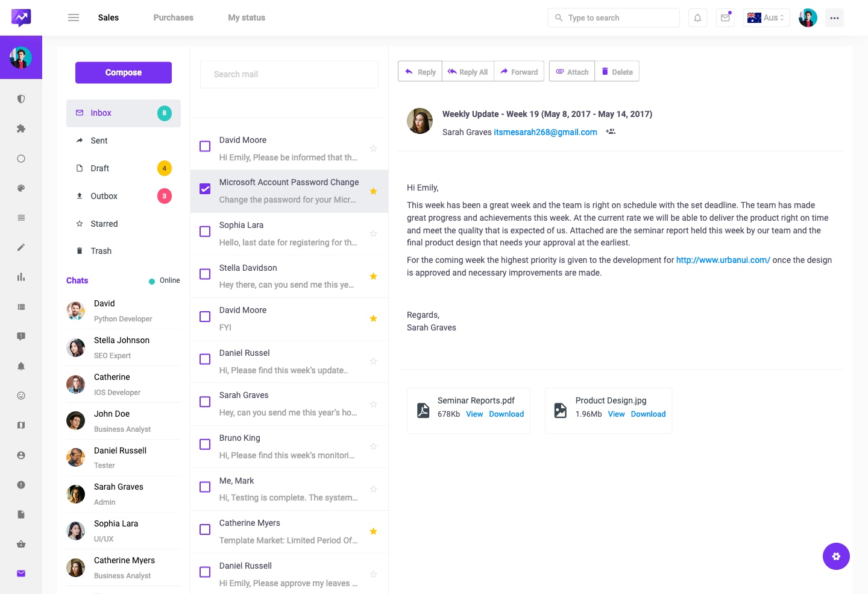
Task: Open the hamburger menu beside Sales
Action: point(74,17)
